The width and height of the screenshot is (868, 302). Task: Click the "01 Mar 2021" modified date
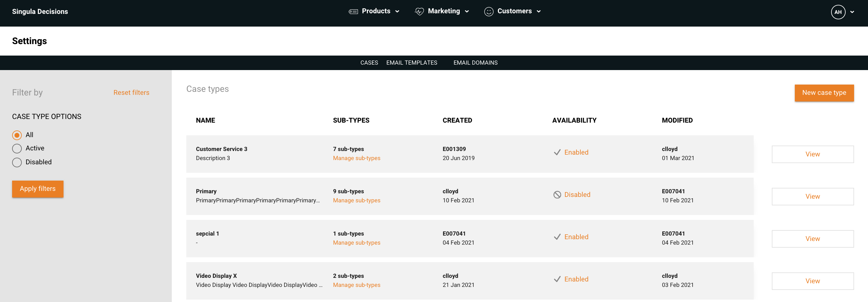click(678, 158)
